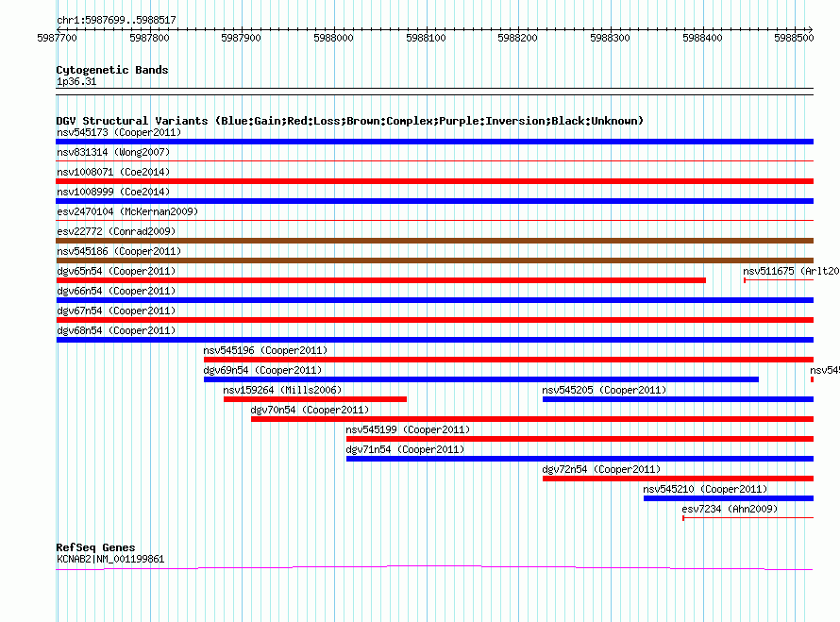Select the esv7234 (Ahn2009) label
Image resolution: width=840 pixels, height=622 pixels.
pyautogui.click(x=730, y=509)
